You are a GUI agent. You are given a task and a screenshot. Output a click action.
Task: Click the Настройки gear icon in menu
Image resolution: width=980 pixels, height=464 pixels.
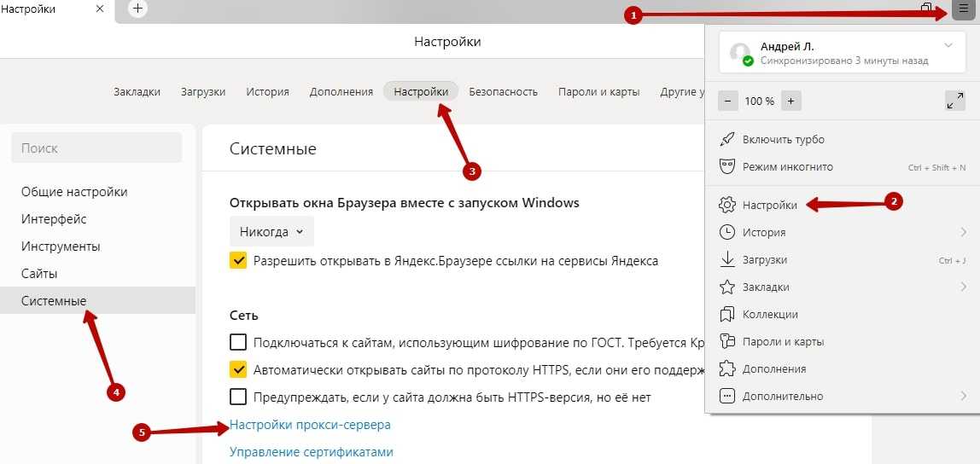(726, 205)
